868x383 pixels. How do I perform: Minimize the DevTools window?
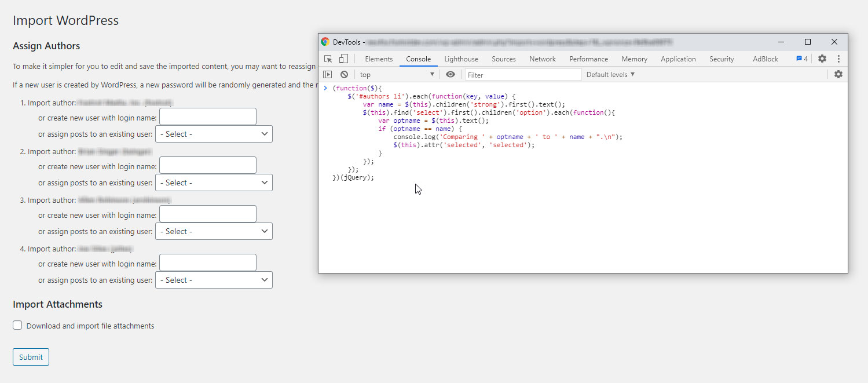coord(781,42)
